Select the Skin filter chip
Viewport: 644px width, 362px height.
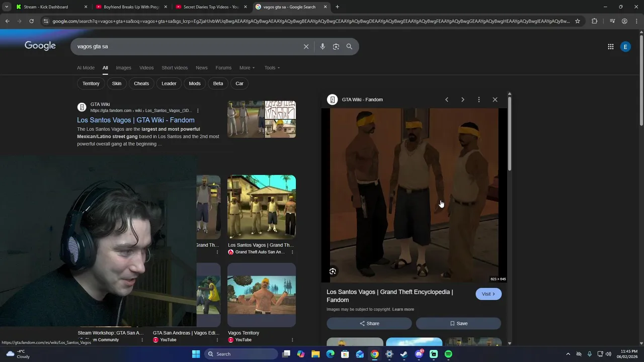coord(117,83)
